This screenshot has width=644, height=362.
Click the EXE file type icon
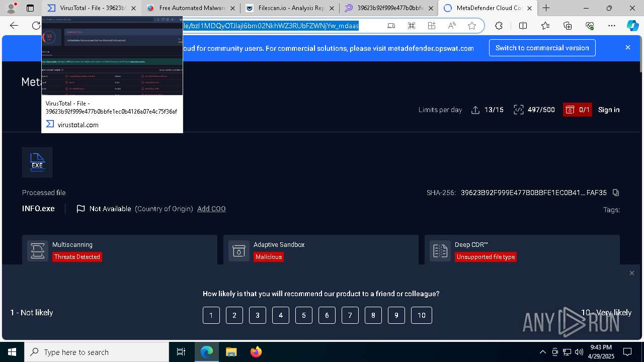pyautogui.click(x=37, y=162)
